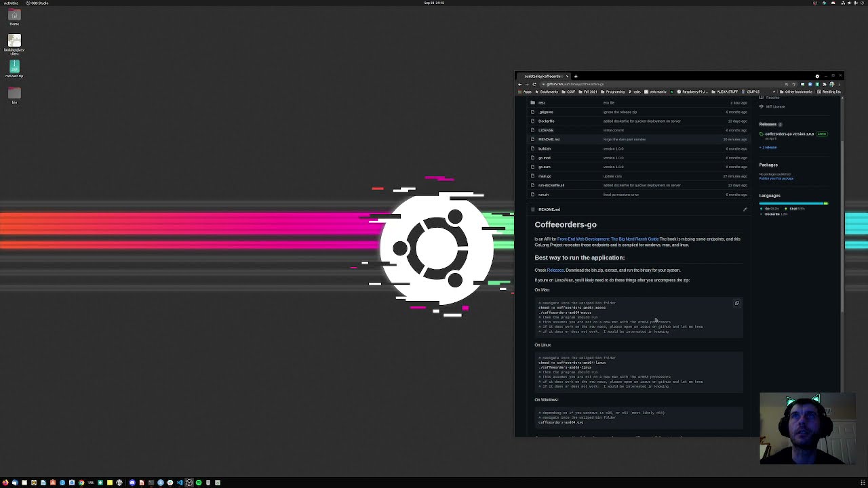Open the CSUF bookmarks folder

569,91
